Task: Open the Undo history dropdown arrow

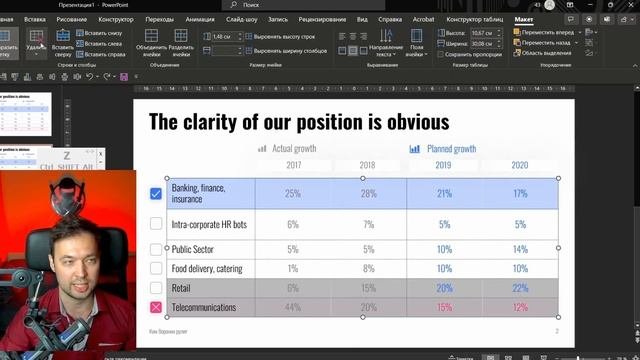Action: [x=97, y=77]
